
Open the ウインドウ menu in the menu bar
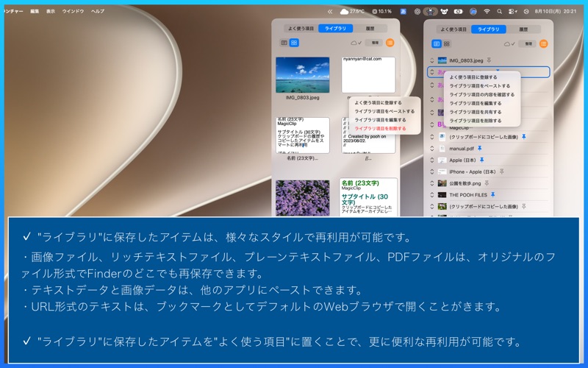(x=73, y=11)
